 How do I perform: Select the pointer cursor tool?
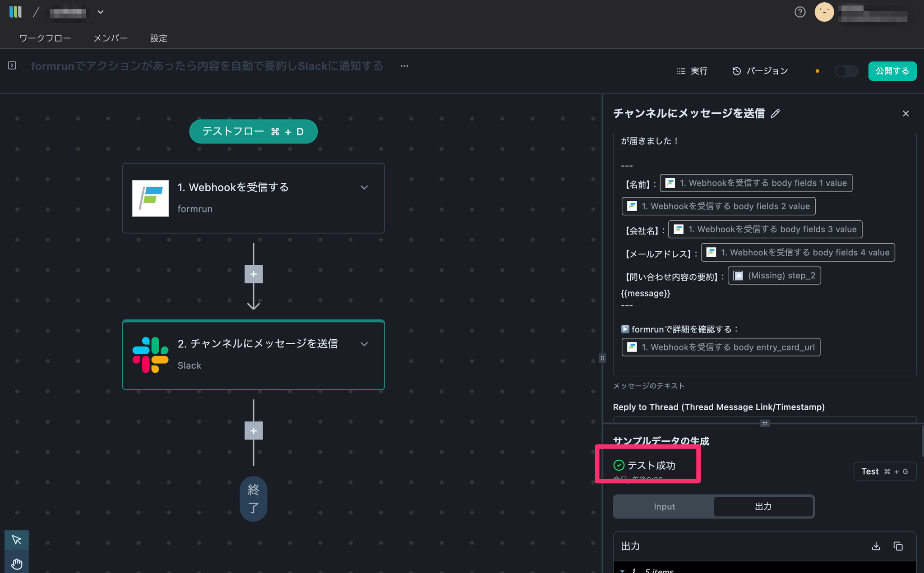point(17,540)
